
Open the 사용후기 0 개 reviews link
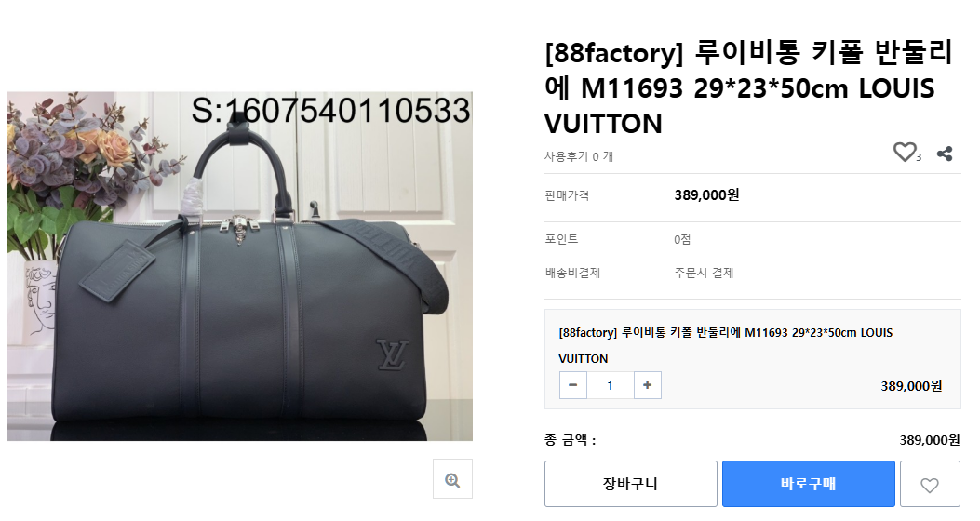(x=579, y=156)
